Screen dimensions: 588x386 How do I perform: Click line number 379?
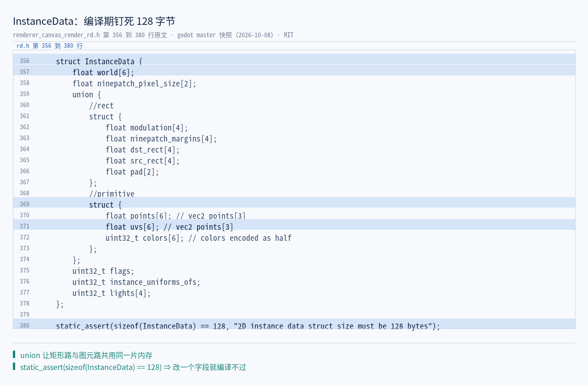click(24, 315)
